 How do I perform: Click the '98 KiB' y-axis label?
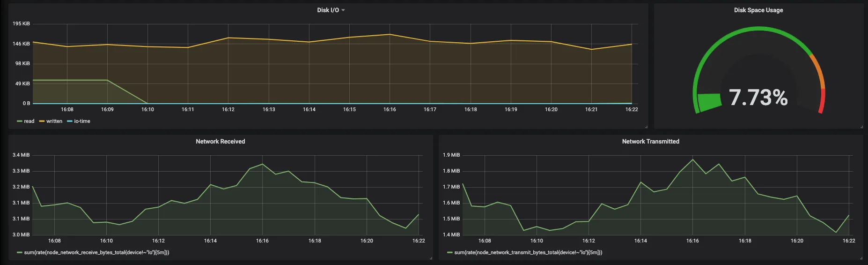point(22,63)
